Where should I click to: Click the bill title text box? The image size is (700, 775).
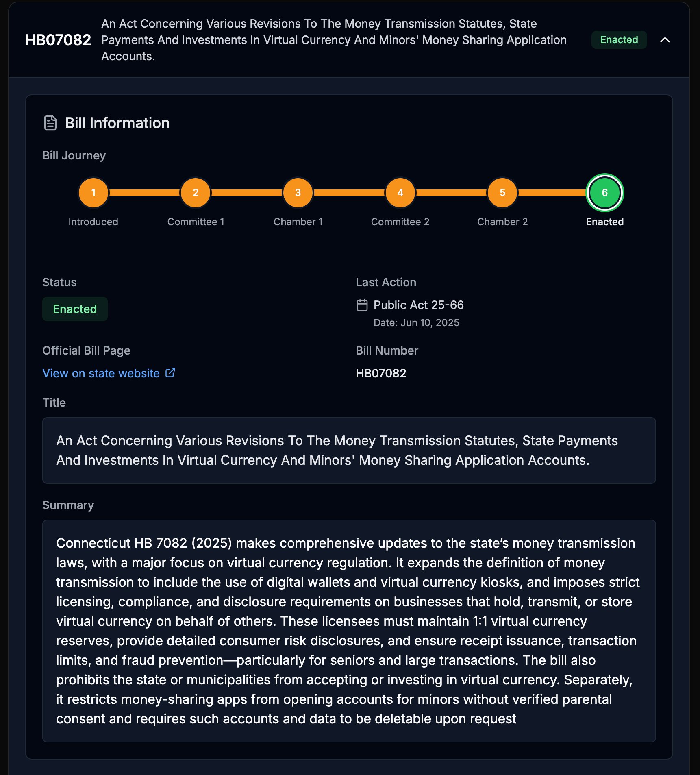(x=349, y=451)
